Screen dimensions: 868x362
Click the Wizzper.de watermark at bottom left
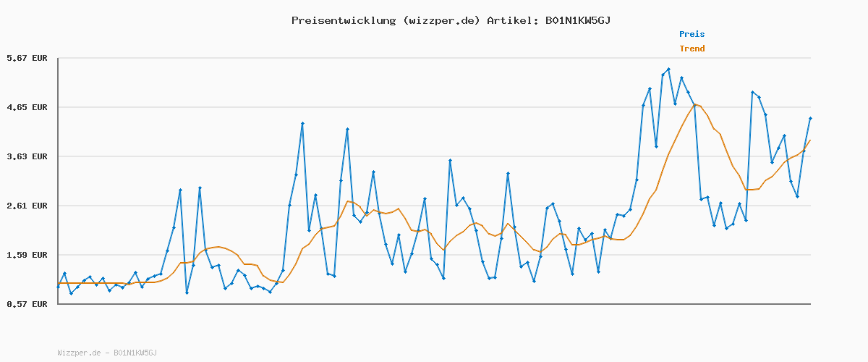pyautogui.click(x=107, y=353)
